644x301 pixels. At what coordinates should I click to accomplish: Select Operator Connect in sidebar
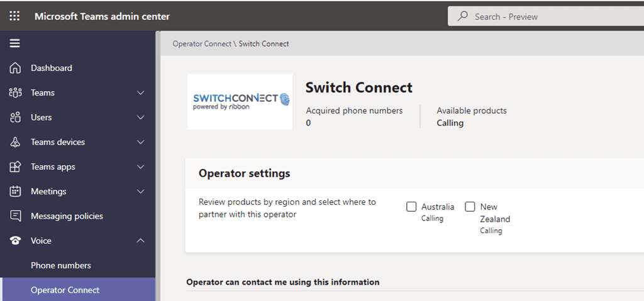(x=65, y=290)
